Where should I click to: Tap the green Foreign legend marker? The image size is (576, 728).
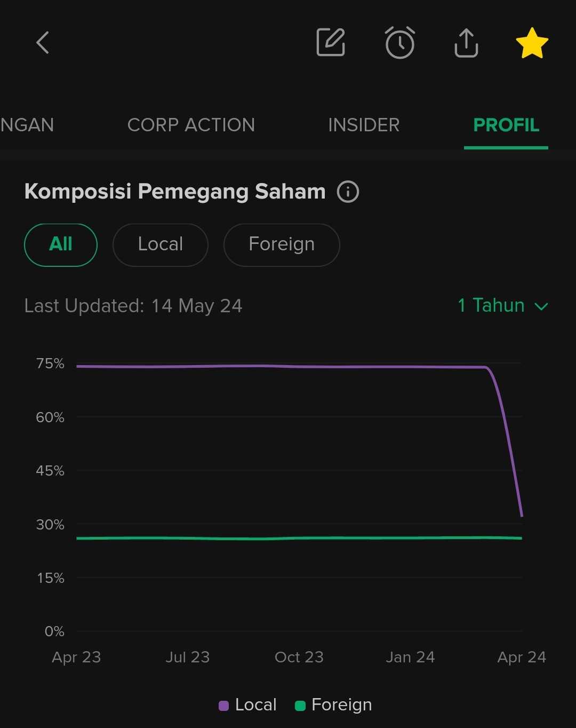click(x=301, y=705)
